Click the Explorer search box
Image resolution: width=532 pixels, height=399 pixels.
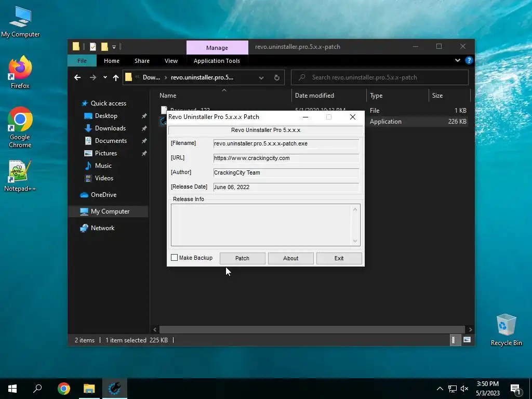[380, 77]
